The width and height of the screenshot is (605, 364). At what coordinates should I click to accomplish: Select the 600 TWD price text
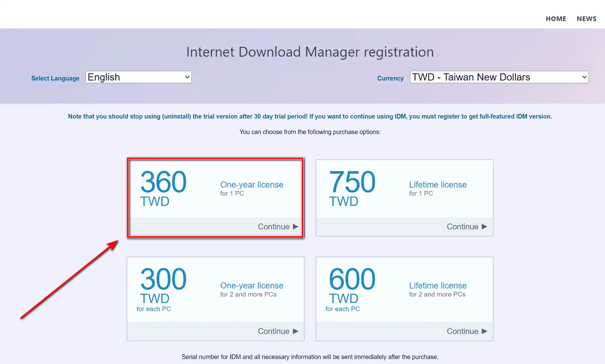point(352,285)
